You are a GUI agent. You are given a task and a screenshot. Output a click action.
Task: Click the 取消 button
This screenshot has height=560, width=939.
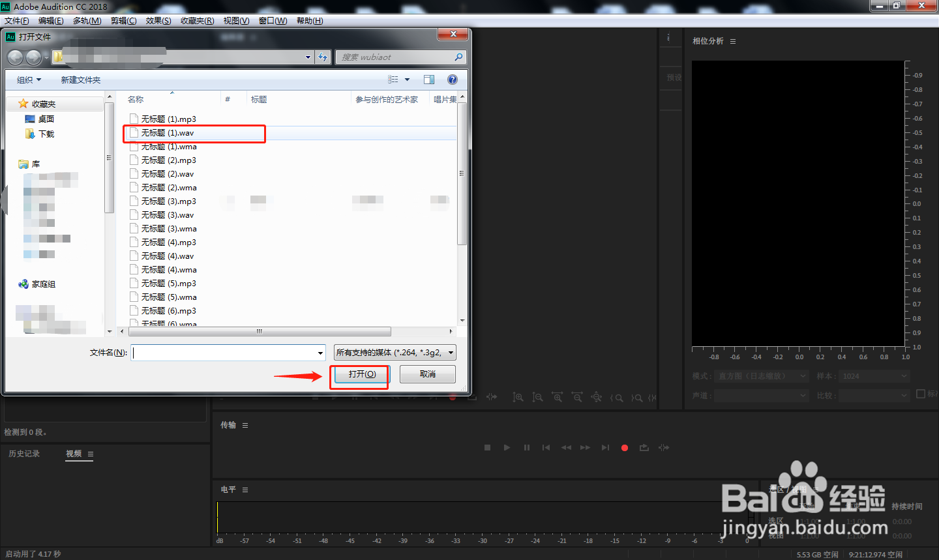pyautogui.click(x=428, y=374)
